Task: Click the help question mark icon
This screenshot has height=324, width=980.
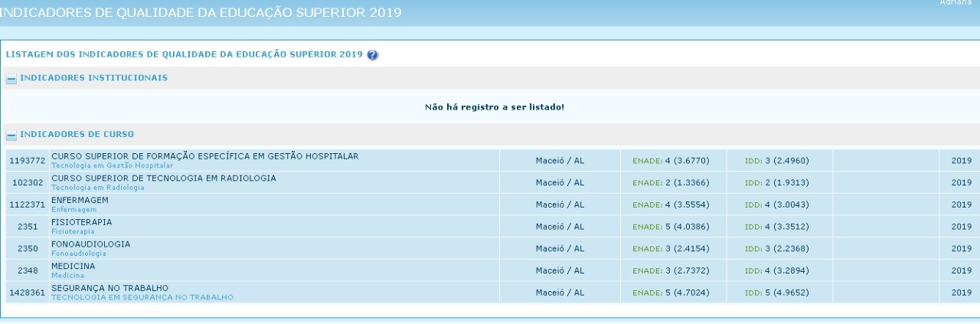Action: tap(373, 55)
